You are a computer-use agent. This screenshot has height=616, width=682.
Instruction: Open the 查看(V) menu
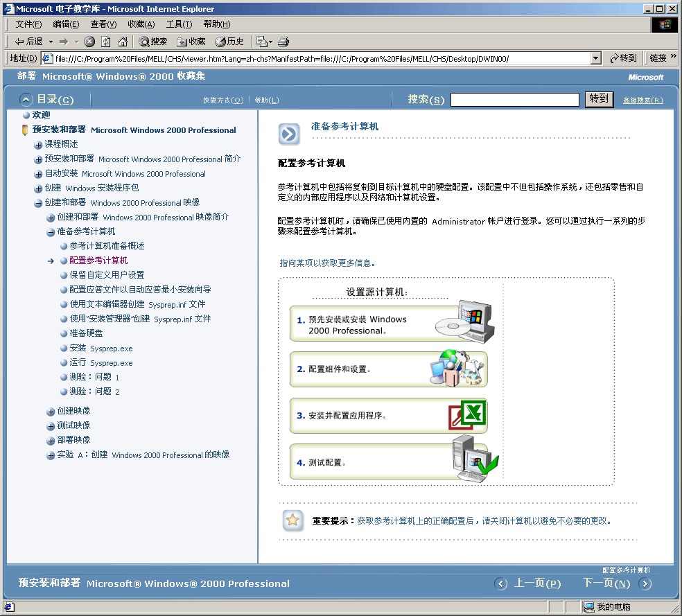point(103,24)
